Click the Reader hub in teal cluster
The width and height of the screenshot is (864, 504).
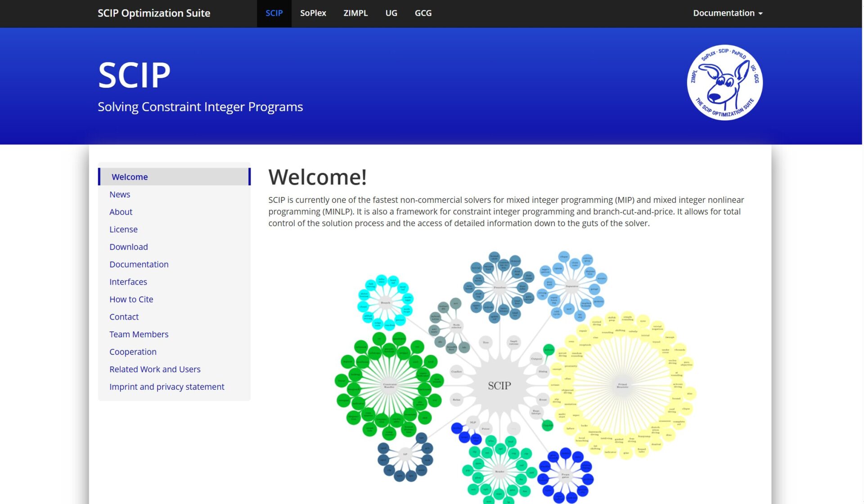pos(499,472)
